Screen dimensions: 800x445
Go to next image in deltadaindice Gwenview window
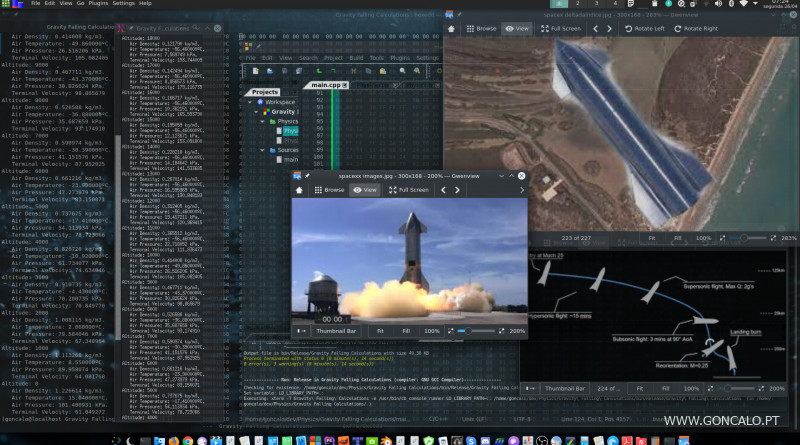point(609,29)
